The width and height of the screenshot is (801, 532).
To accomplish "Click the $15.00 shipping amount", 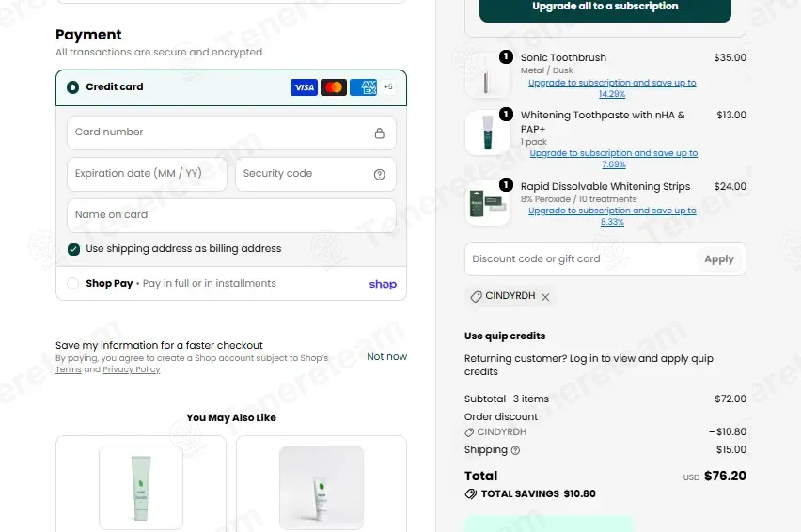I will (x=731, y=450).
